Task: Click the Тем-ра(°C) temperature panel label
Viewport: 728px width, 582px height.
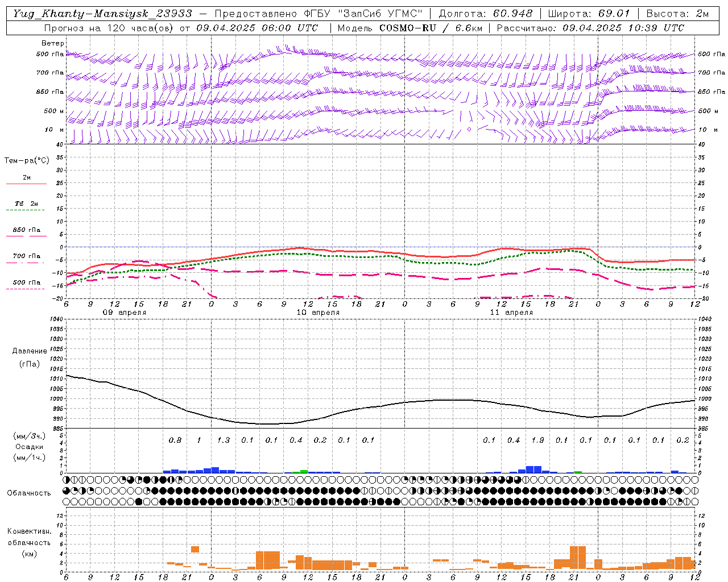Action: pos(27,161)
